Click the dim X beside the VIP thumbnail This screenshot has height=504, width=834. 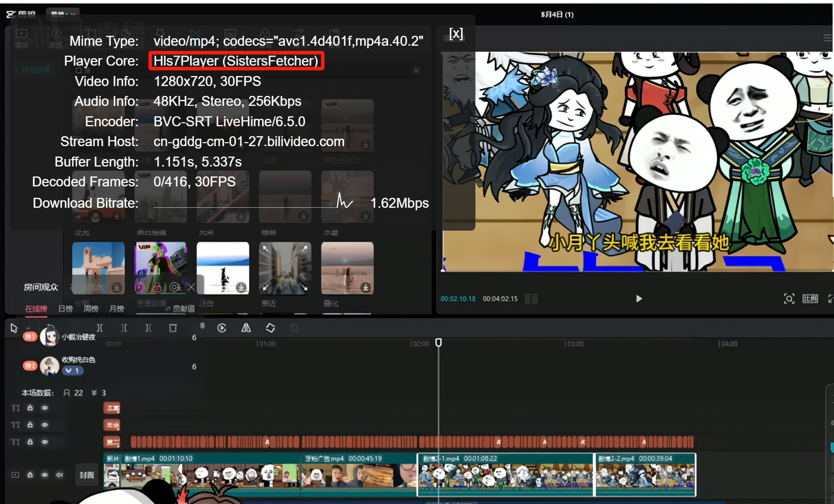click(x=191, y=287)
